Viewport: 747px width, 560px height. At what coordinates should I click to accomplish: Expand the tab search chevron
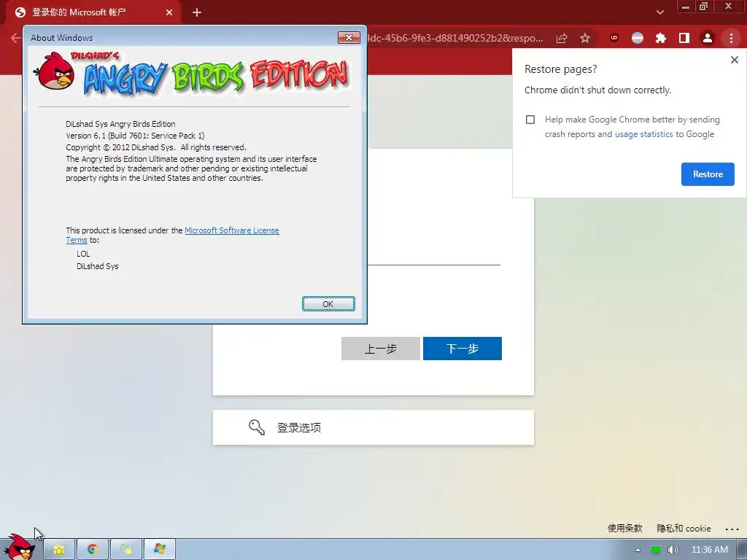[x=659, y=12]
